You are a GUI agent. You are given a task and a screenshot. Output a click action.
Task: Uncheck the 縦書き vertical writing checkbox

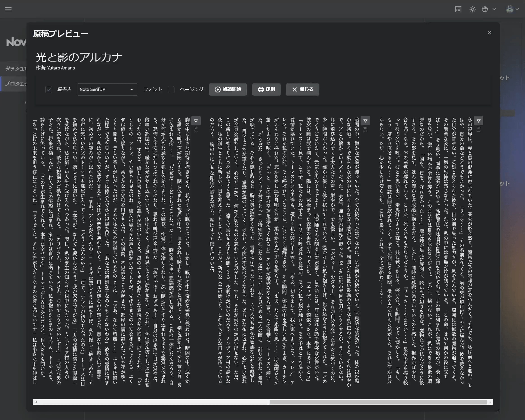pos(49,89)
